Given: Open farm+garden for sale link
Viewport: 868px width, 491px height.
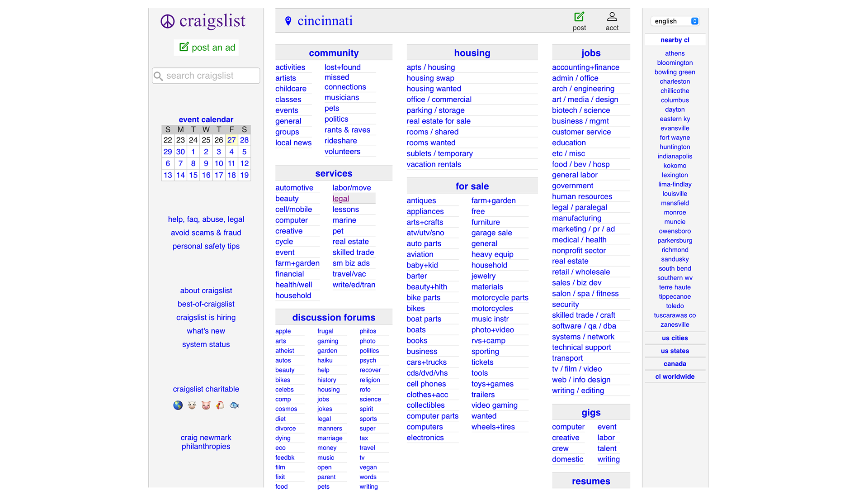Looking at the screenshot, I should [x=493, y=200].
